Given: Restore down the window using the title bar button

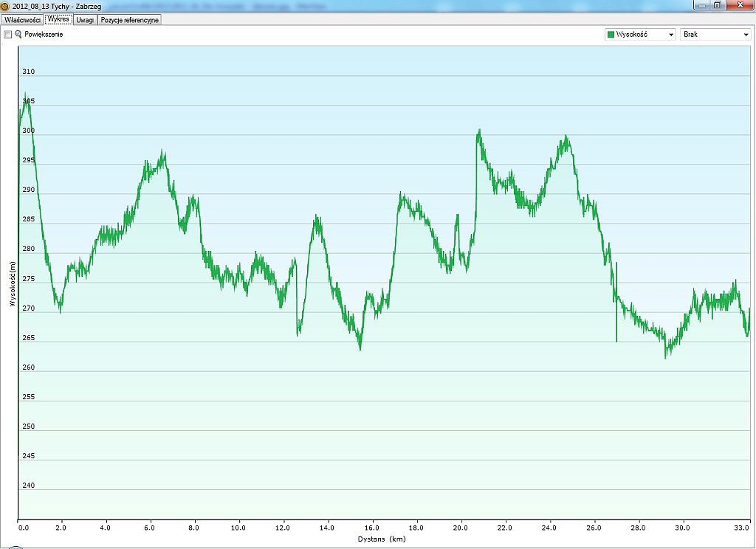Looking at the screenshot, I should pyautogui.click(x=717, y=5).
